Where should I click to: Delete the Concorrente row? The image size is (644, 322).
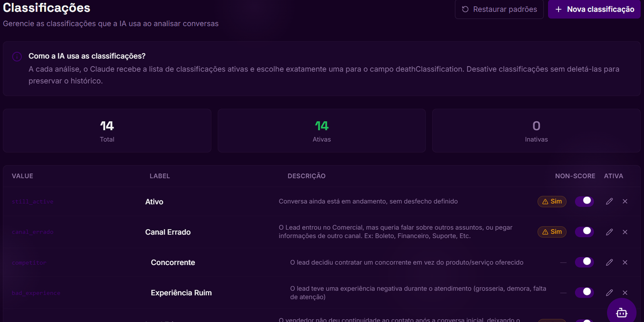click(625, 262)
